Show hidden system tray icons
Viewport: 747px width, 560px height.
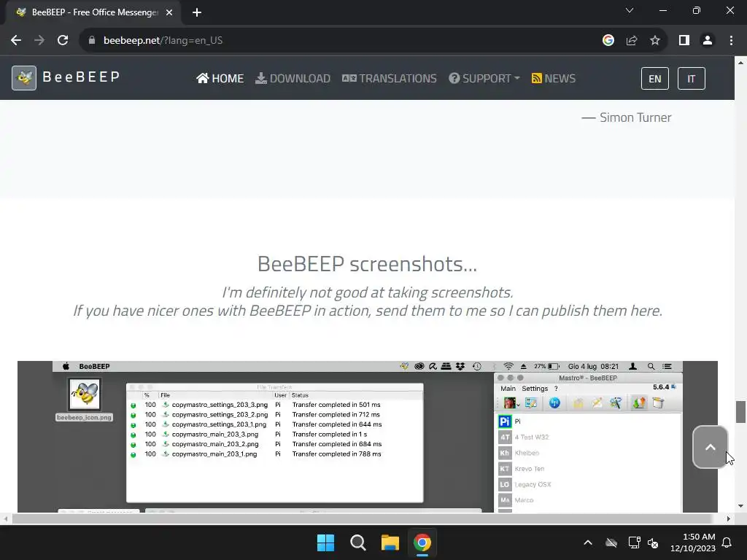[x=588, y=542]
